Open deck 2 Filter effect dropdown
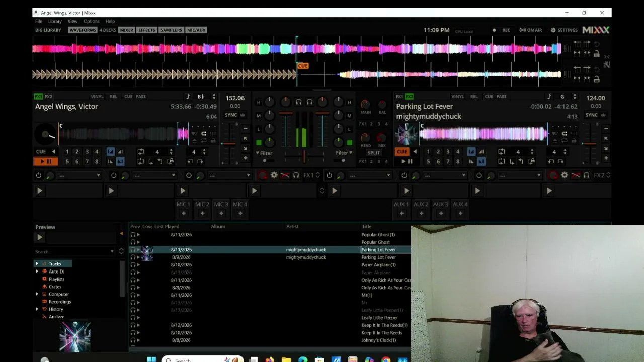Image resolution: width=644 pixels, height=362 pixels. [344, 153]
